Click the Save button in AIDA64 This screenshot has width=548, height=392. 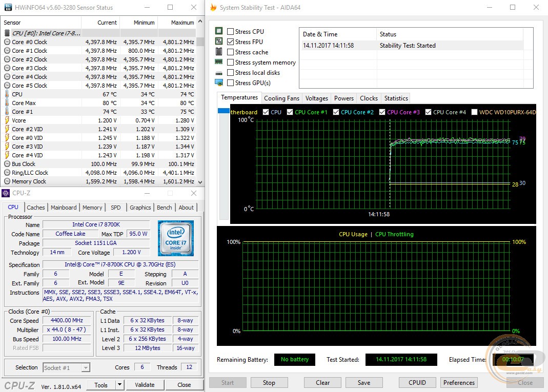point(364,383)
